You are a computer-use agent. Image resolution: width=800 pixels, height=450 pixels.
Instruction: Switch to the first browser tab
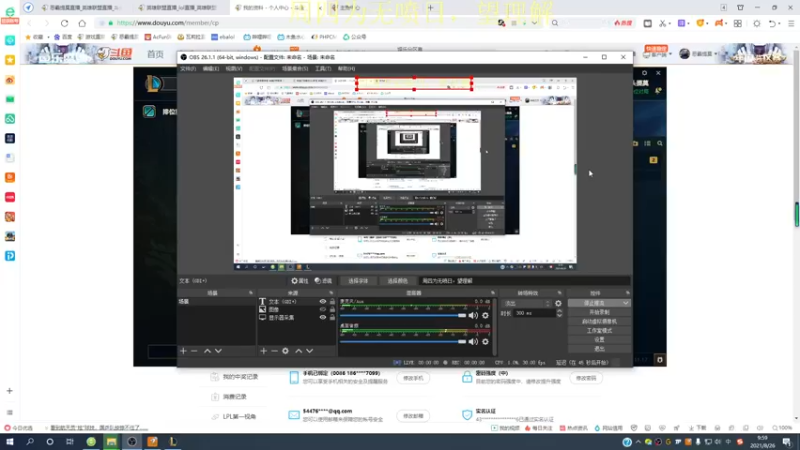pyautogui.click(x=82, y=8)
